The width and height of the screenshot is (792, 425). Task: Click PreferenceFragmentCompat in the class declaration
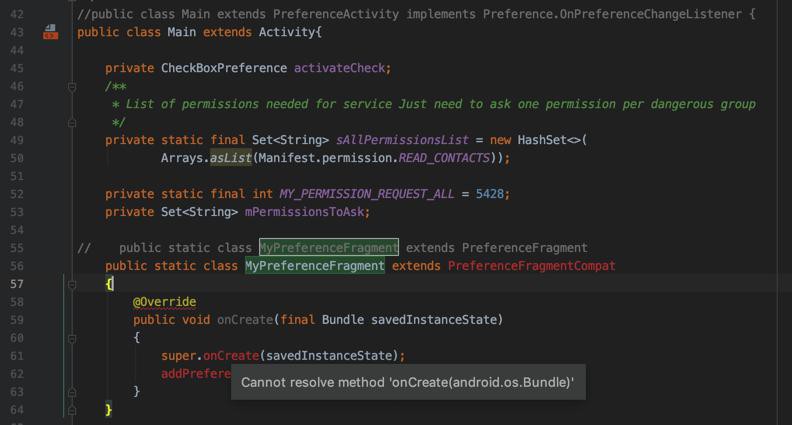[x=531, y=266]
